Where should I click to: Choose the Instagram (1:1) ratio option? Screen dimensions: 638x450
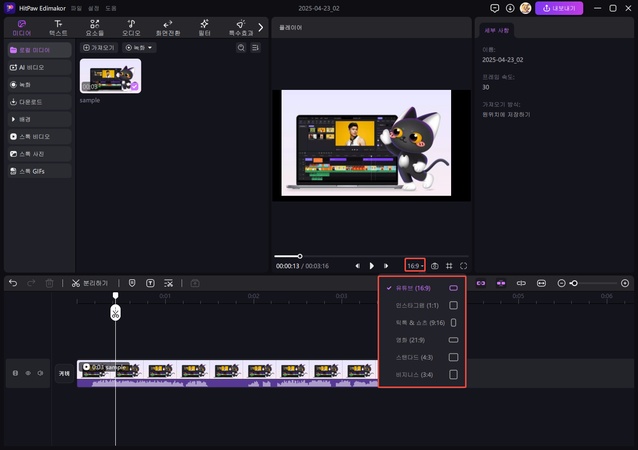(x=422, y=306)
